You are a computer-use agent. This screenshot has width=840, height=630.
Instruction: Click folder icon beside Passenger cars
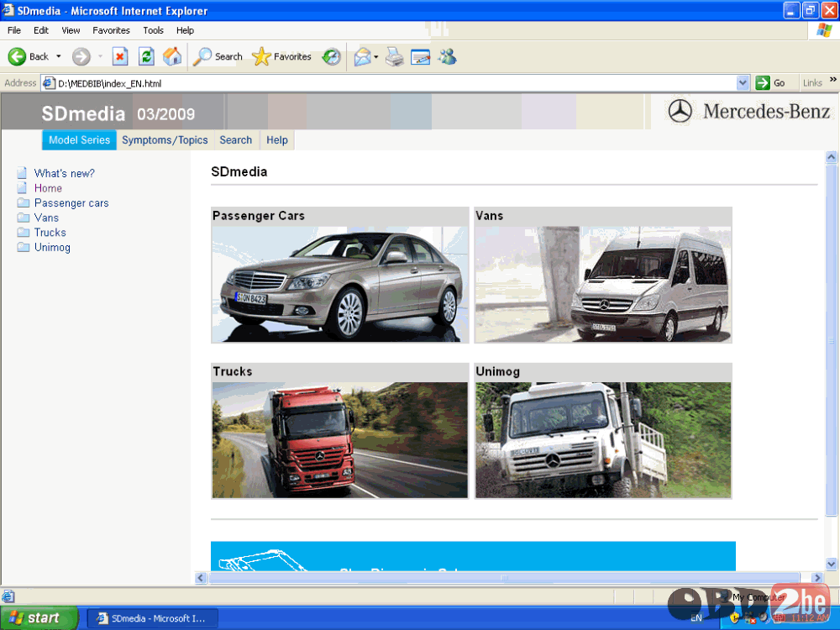coord(23,202)
